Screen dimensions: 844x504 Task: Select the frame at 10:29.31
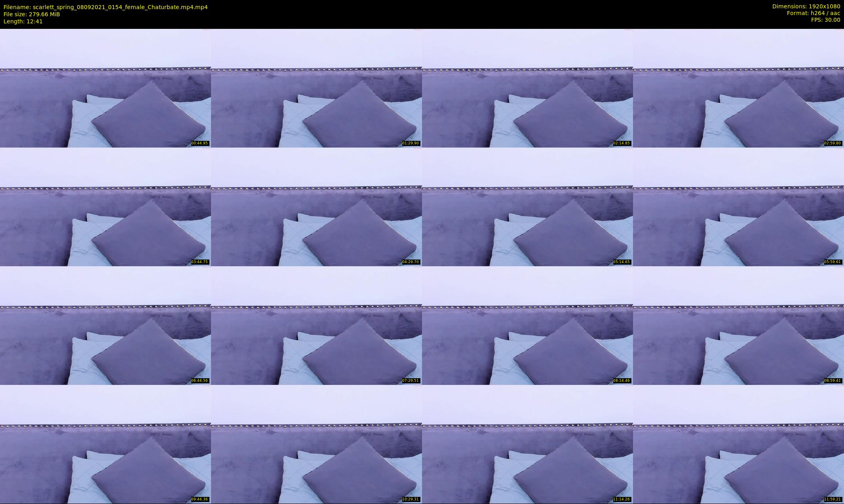click(316, 444)
